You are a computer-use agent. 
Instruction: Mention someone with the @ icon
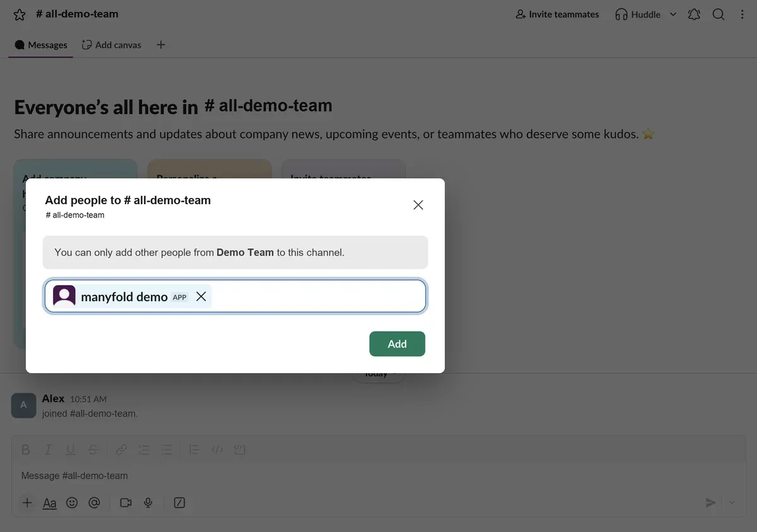click(95, 502)
